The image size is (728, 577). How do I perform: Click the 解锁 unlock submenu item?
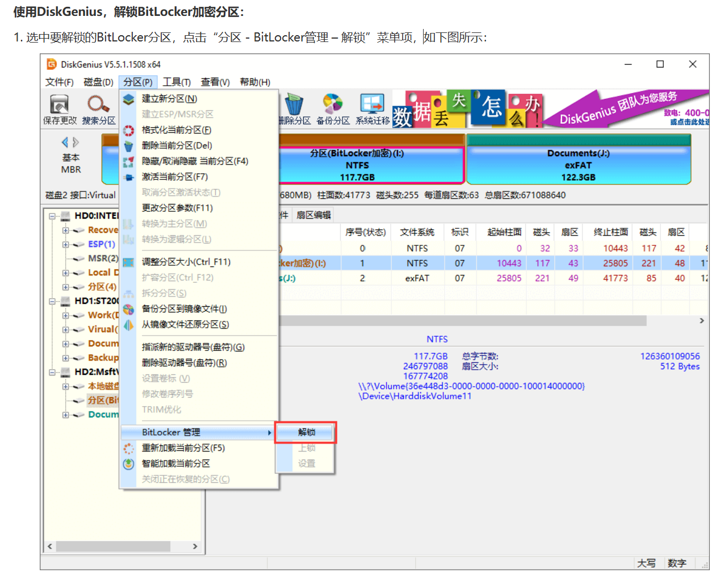tap(306, 432)
